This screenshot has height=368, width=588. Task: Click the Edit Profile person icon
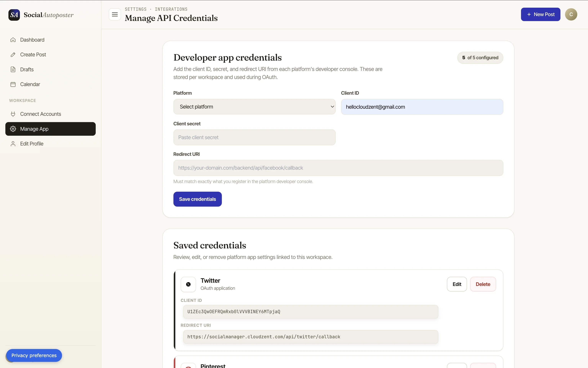point(13,144)
